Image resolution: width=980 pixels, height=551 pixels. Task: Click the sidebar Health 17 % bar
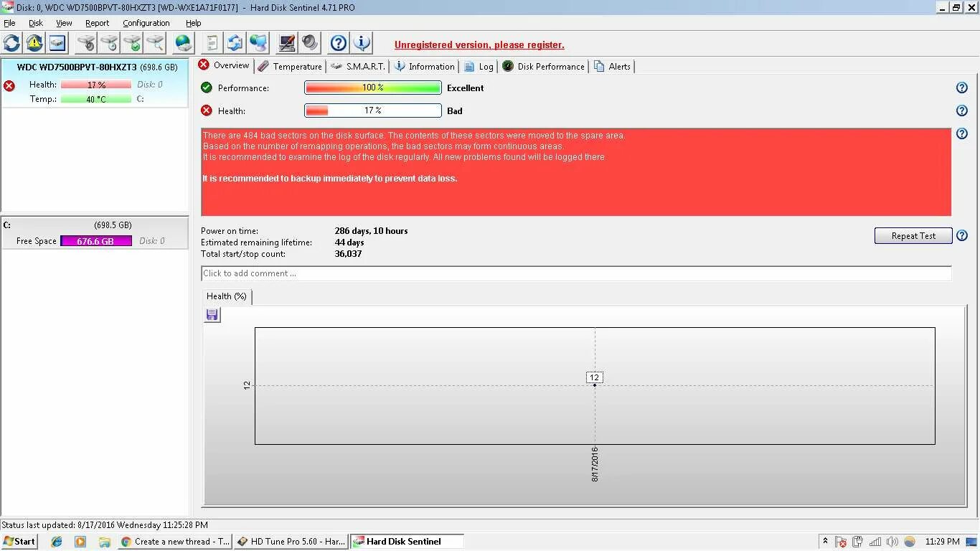(96, 85)
